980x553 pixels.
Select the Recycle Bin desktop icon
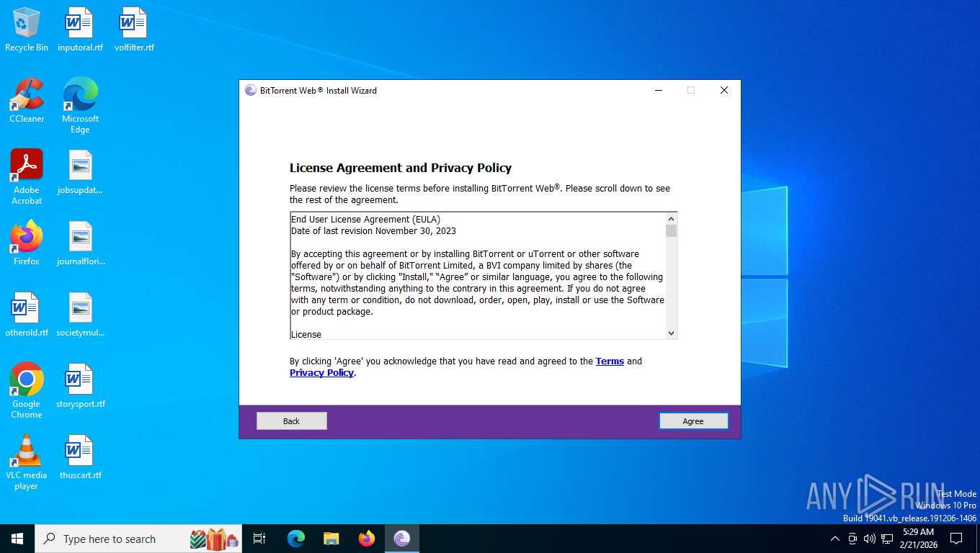click(x=27, y=30)
